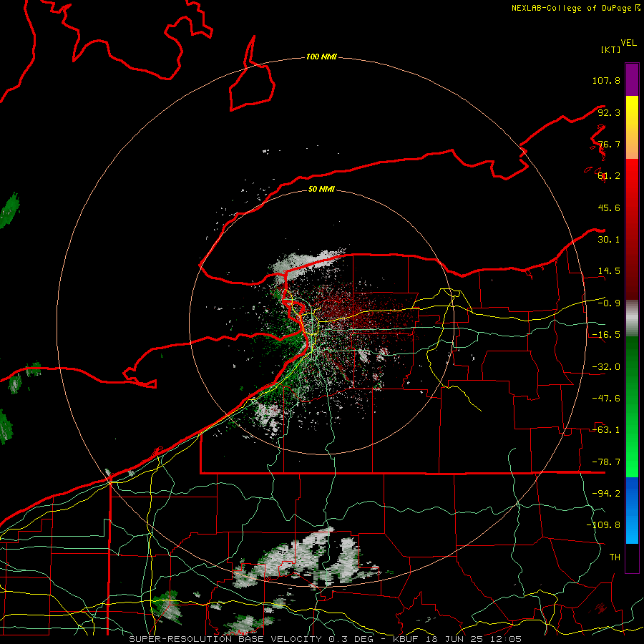Viewport: 644px width, 644px height.
Task: Click the -16.5 velocity scale value
Action: 606,335
